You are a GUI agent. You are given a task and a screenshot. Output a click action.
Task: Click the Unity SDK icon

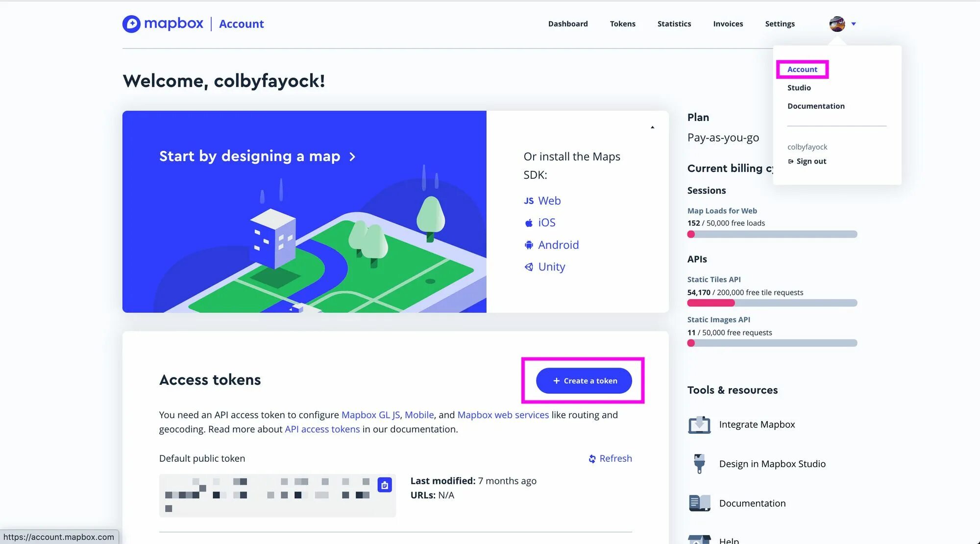pyautogui.click(x=529, y=267)
